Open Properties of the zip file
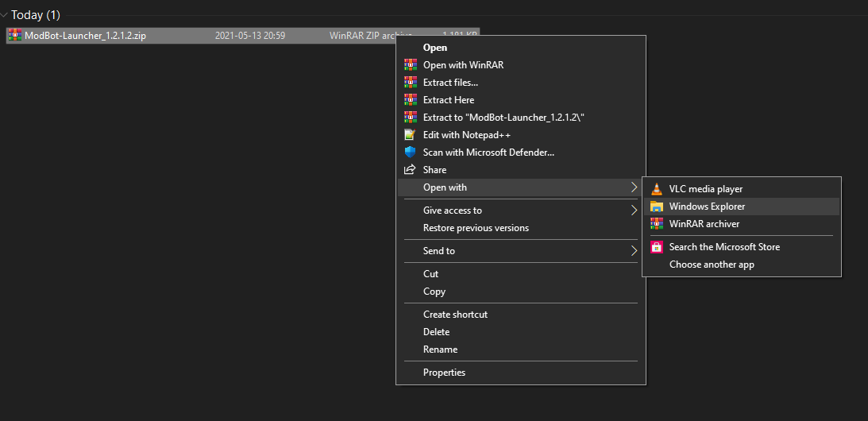This screenshot has width=868, height=421. (521, 373)
